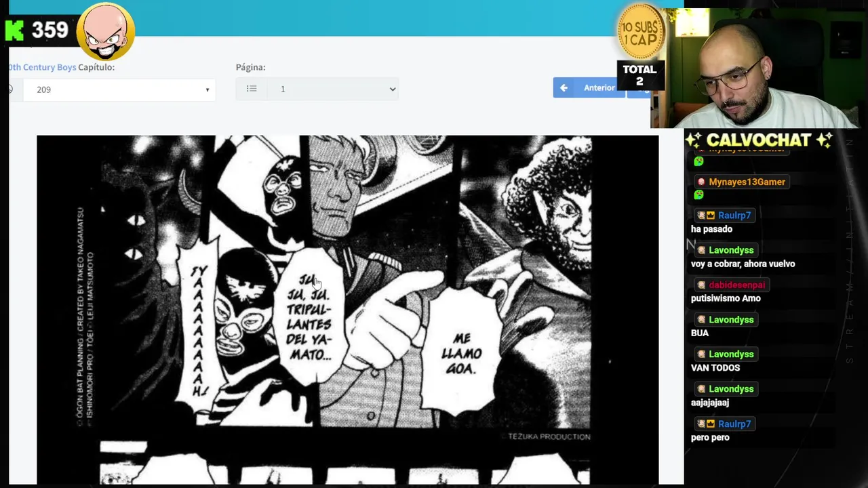Click the 'aajajajaaj' chat message

(x=710, y=403)
